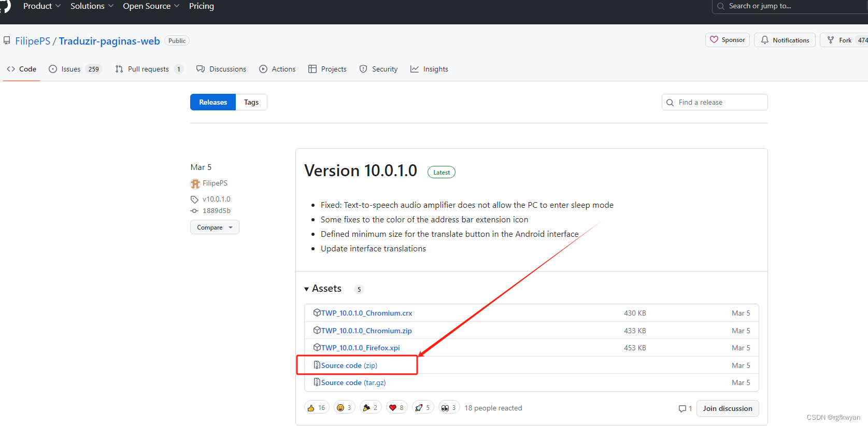Open the Pull requests tab
Image resolution: width=868 pixels, height=426 pixels.
[149, 69]
